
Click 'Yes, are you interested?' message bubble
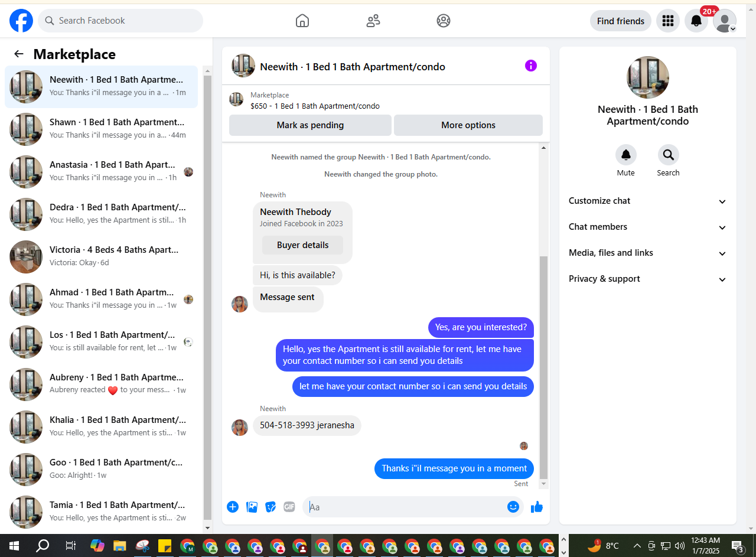481,327
